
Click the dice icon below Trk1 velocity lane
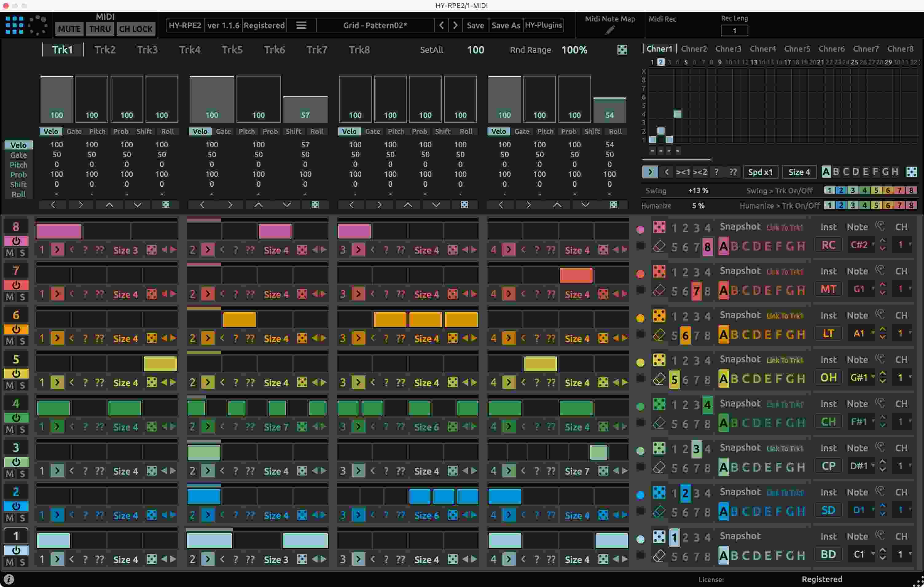pyautogui.click(x=166, y=205)
